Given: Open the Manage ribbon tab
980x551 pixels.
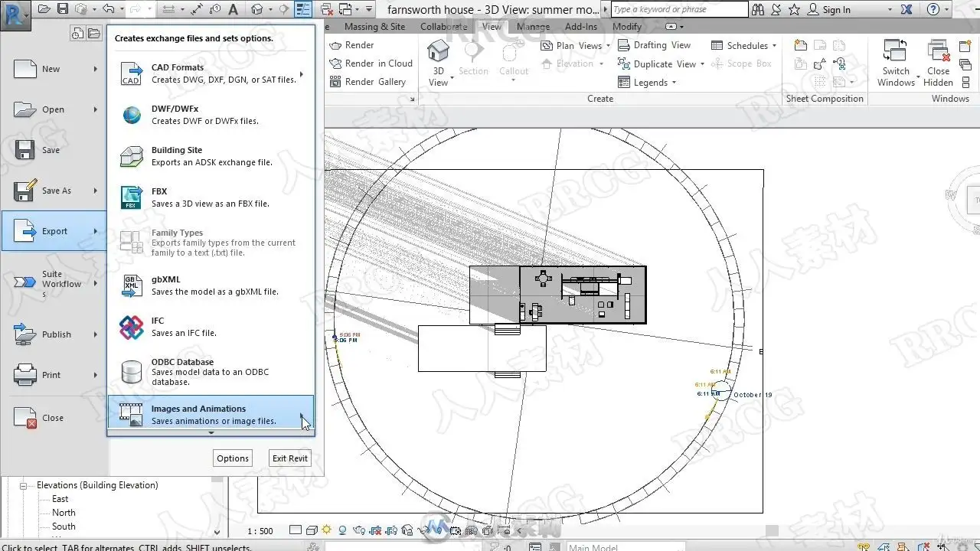Looking at the screenshot, I should click(533, 26).
